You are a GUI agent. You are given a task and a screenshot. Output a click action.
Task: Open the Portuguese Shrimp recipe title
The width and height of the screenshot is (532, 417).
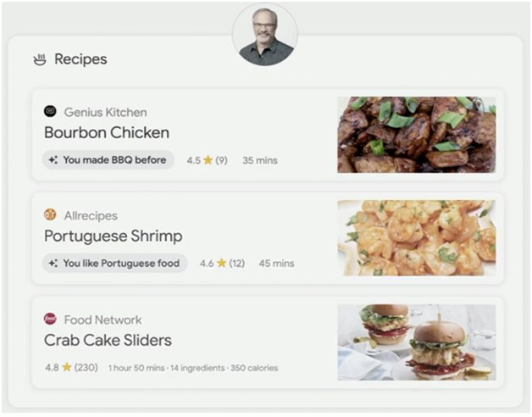point(114,236)
